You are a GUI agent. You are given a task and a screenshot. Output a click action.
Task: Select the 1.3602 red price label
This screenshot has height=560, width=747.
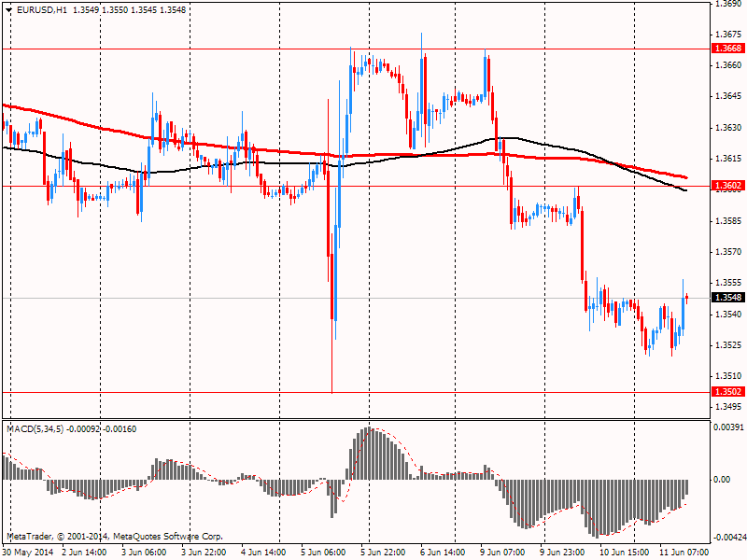point(728,186)
